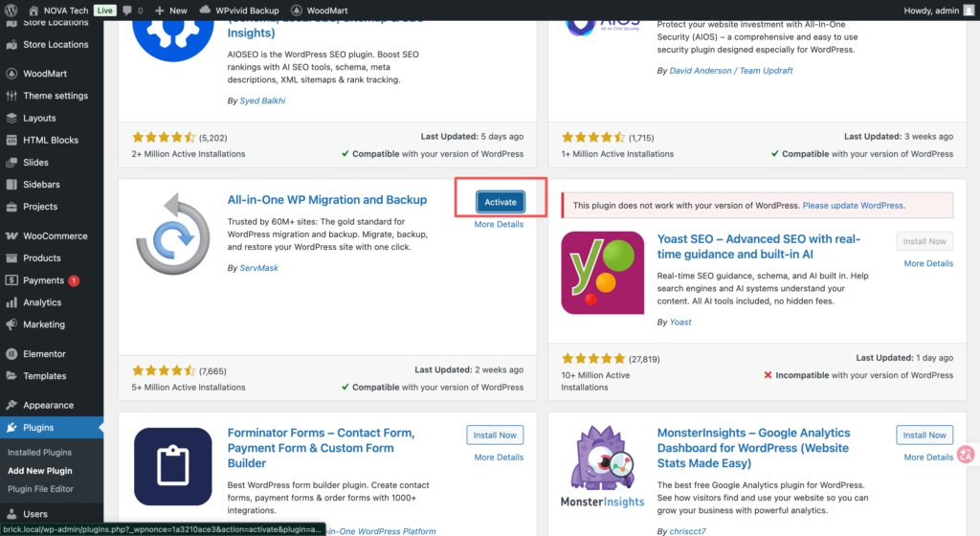
Task: Install MonsterInsights plugin now
Action: point(924,435)
